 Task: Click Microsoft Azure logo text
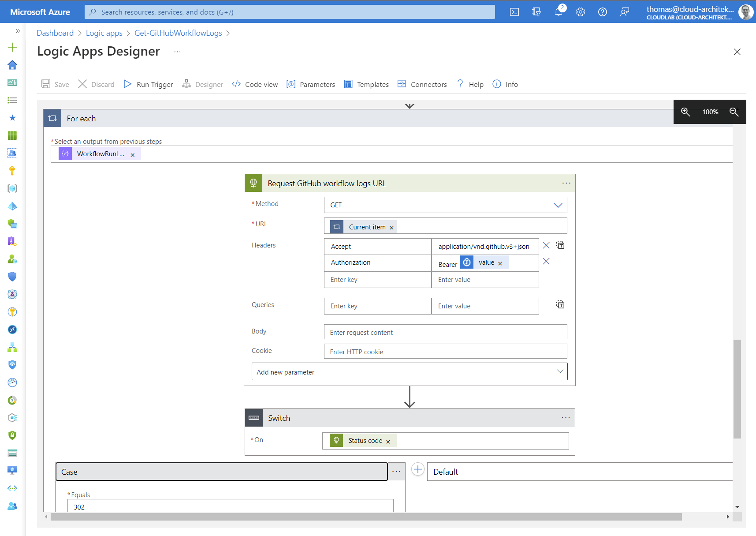(40, 12)
